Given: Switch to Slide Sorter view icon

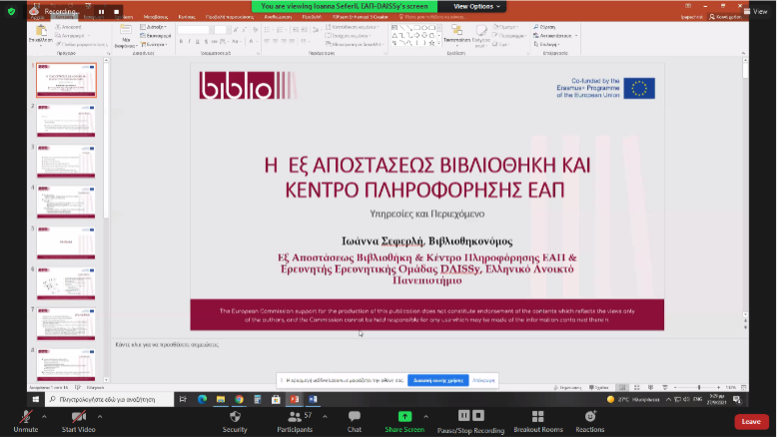Looking at the screenshot, I should [x=638, y=388].
